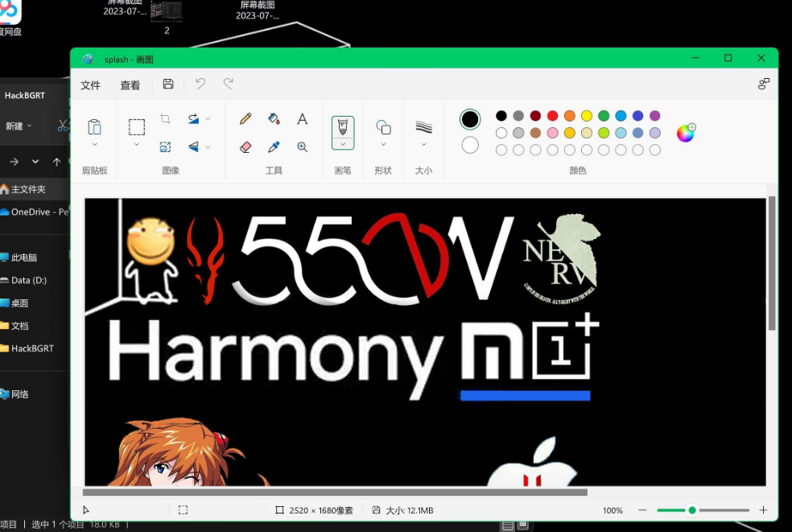Viewport: 792px width, 532px height.
Task: Select the Pencil tool
Action: (x=245, y=119)
